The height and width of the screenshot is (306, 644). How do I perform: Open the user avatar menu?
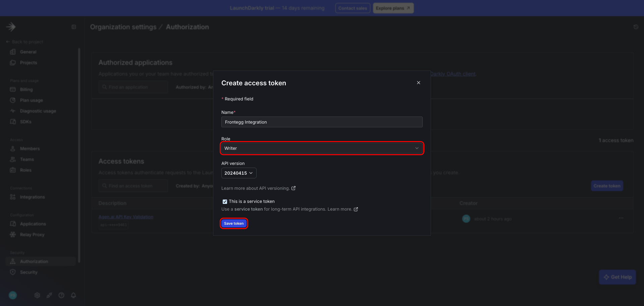coord(13,295)
